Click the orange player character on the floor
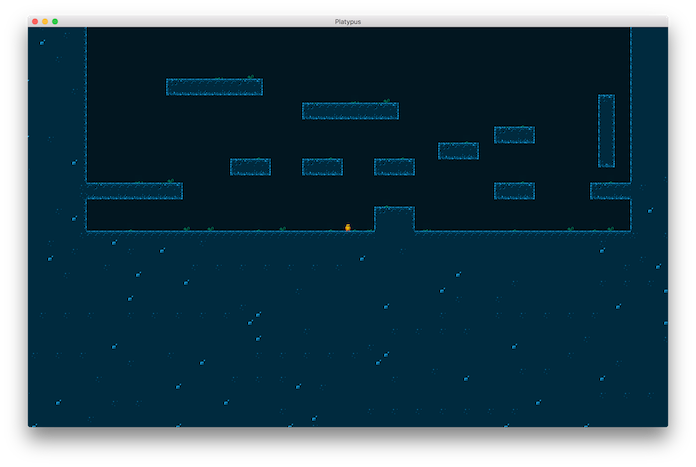The width and height of the screenshot is (696, 467). 347,227
